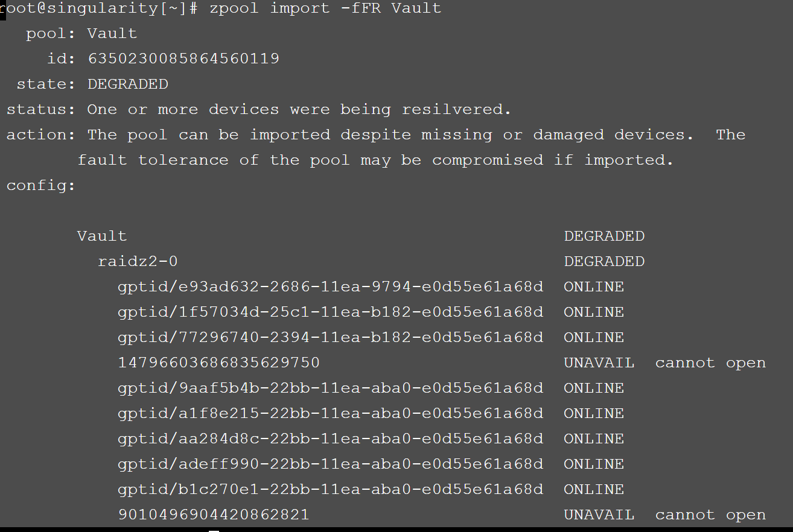Click unavailable device 9010496904420862821

(214, 515)
